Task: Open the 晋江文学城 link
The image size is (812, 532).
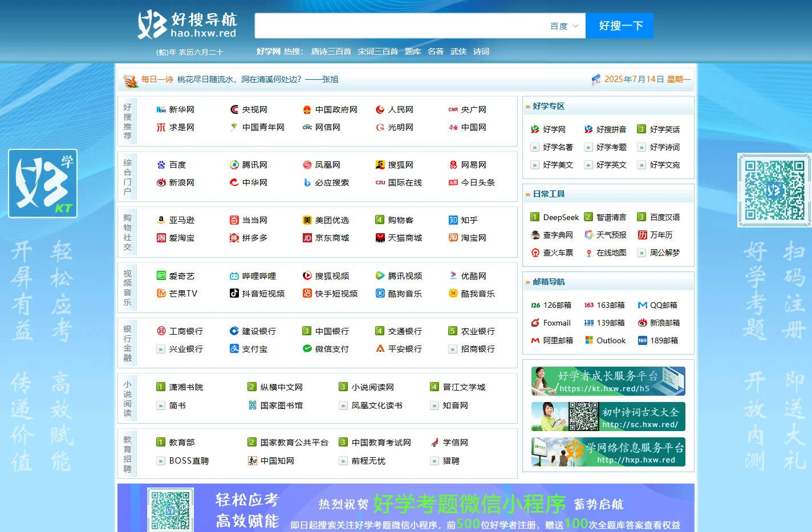Action: (464, 387)
